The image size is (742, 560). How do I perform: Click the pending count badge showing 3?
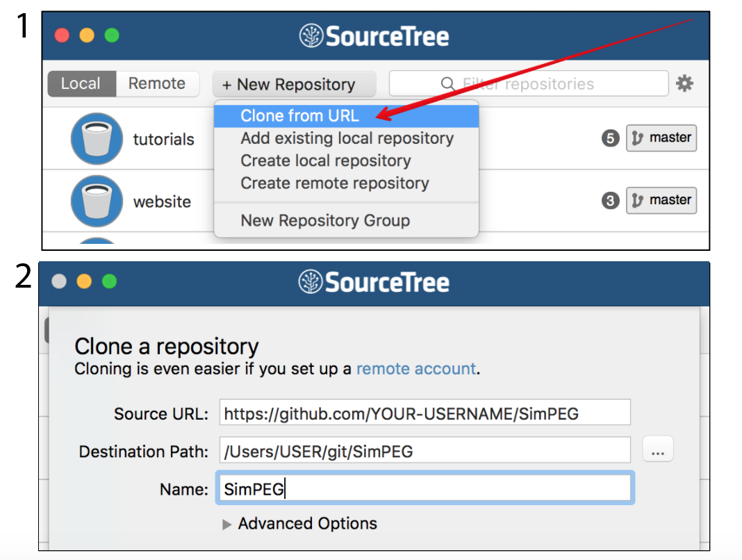(x=610, y=200)
